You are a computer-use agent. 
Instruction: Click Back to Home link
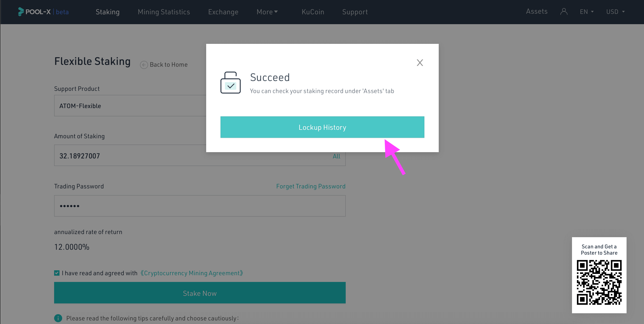click(169, 64)
